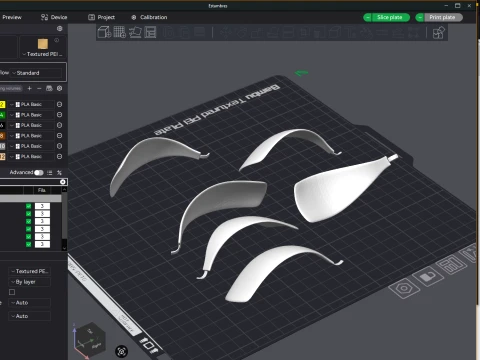Image resolution: width=480 pixels, height=360 pixels.
Task: Open PLA Basic dropdown for gray filament 10
Action: coord(31,146)
